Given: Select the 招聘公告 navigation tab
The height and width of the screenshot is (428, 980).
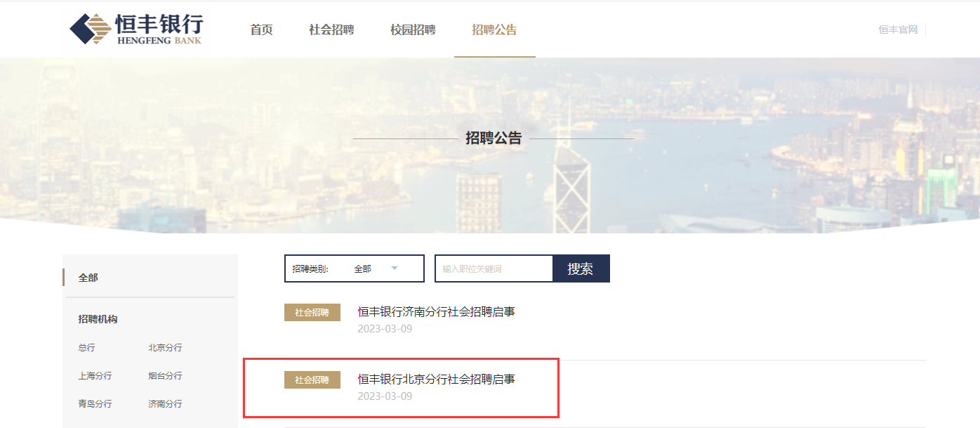Looking at the screenshot, I should pyautogui.click(x=494, y=30).
